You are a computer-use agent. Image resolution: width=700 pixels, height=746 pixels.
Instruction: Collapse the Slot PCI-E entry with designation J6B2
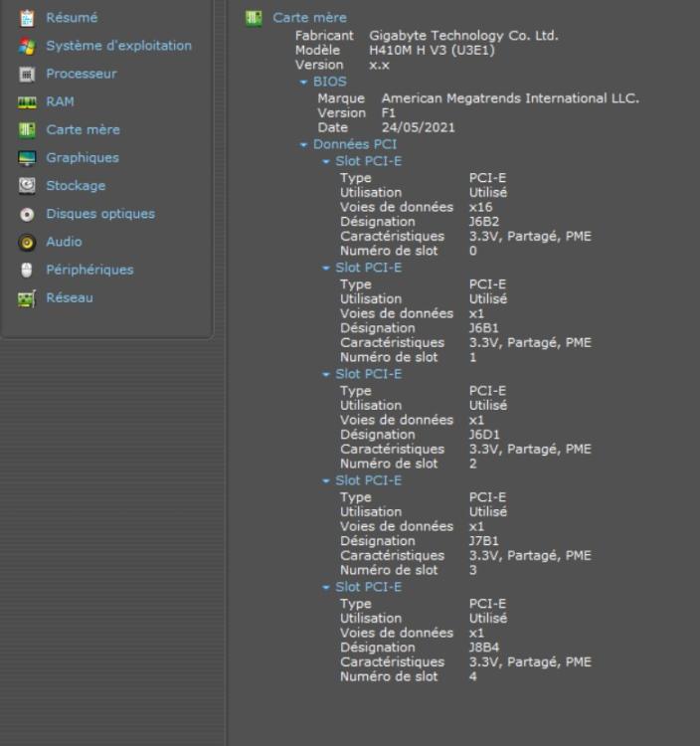326,162
